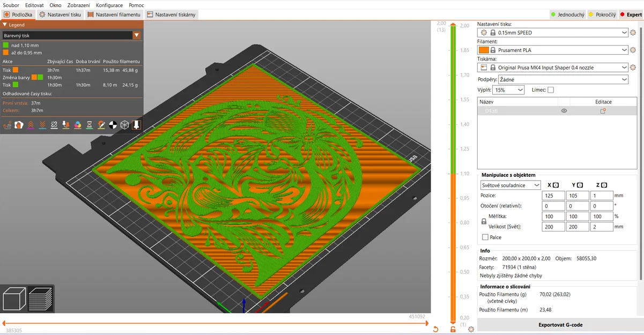Toggle the shells wireframe cube icon
Viewport: 644px width, 335px height.
click(125, 125)
